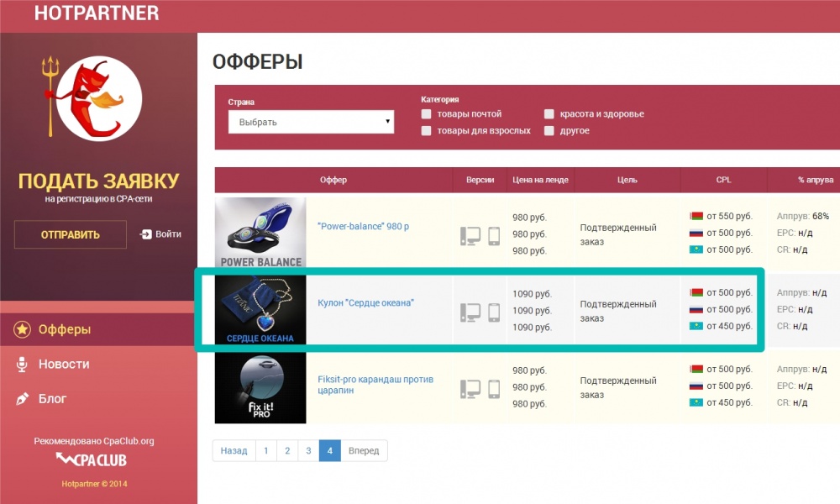
Task: Go to pagination page 3
Action: 308,450
